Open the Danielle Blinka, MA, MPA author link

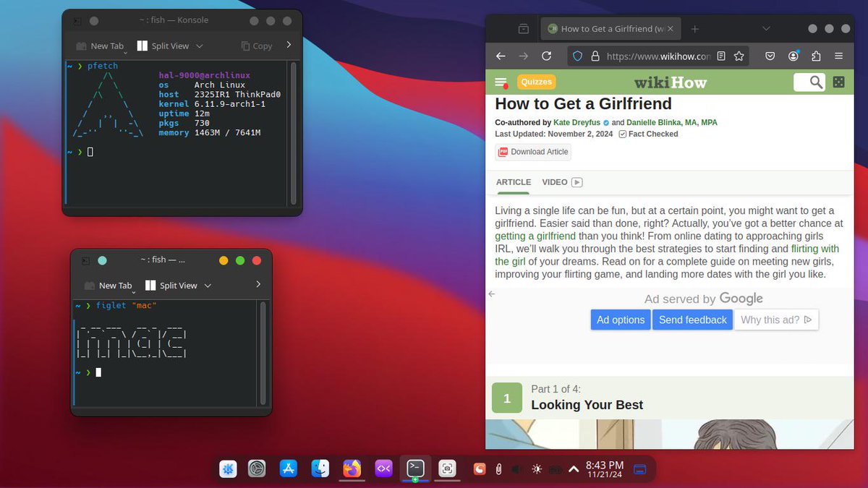(x=672, y=123)
